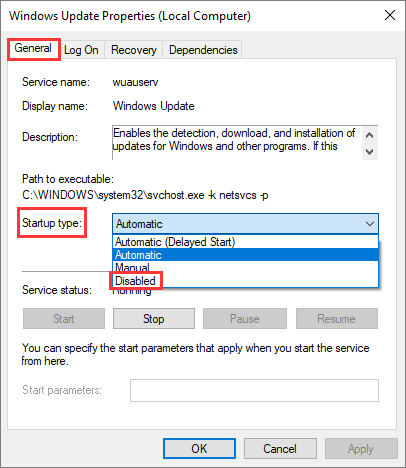Select Automatic (Delayed Start) option
Screen dimensions: 406x468
[245, 242]
